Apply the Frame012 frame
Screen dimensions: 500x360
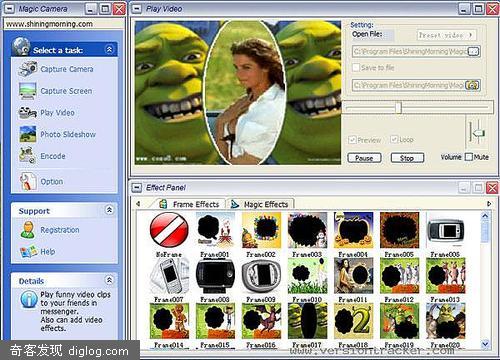pyautogui.click(x=399, y=276)
